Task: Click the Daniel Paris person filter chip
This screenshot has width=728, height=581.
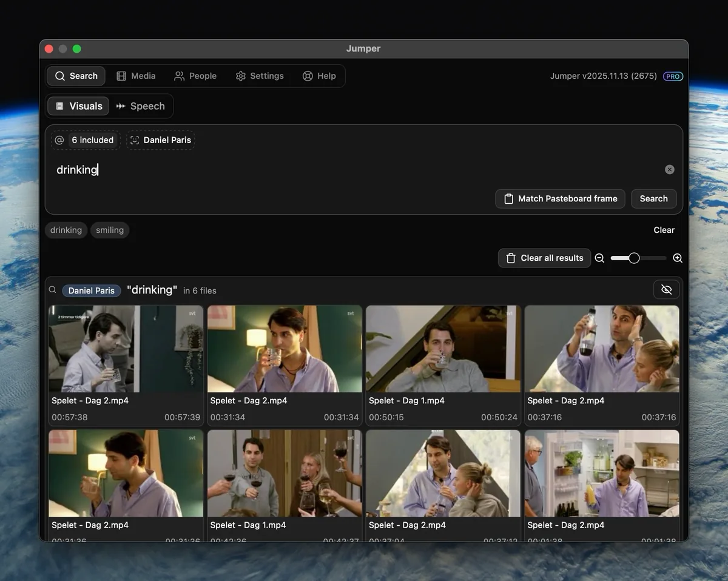Action: 161,140
